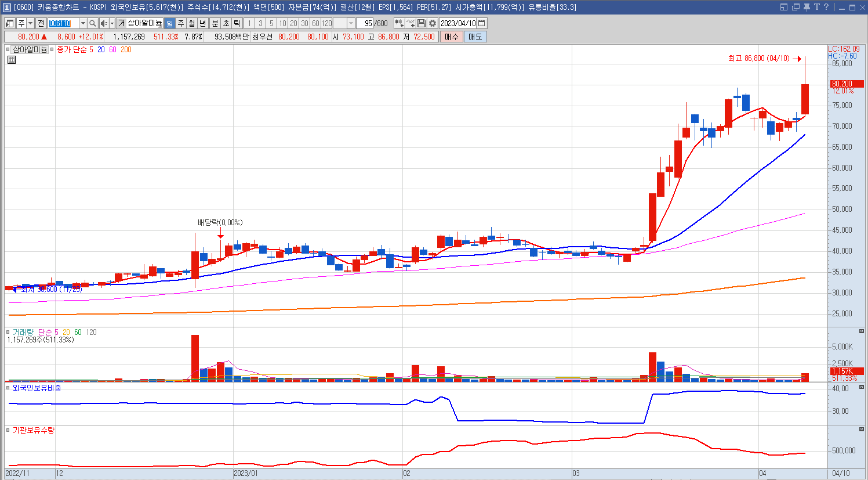Select interval preset 30
868x480 pixels.
coord(304,23)
